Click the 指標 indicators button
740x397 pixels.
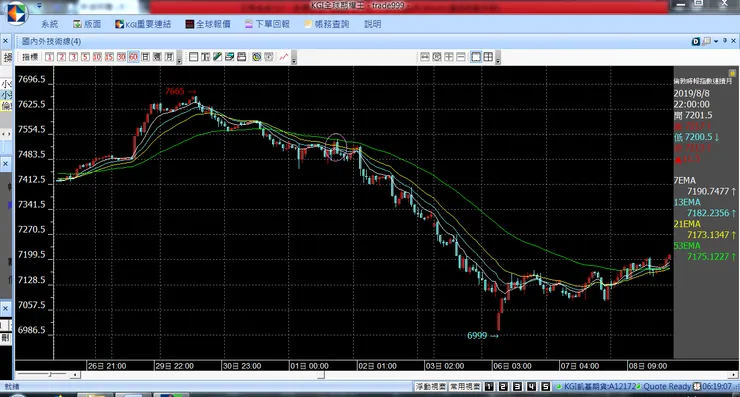point(30,57)
